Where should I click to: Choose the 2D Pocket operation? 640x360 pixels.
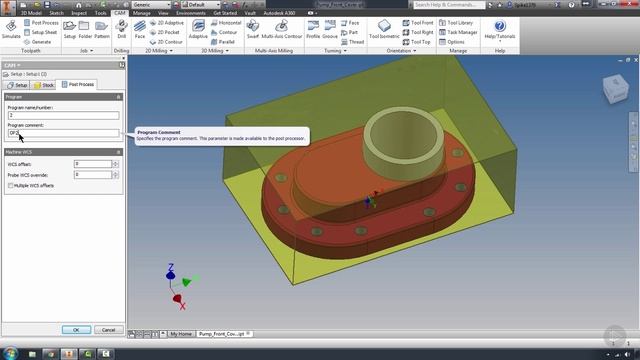[164, 32]
